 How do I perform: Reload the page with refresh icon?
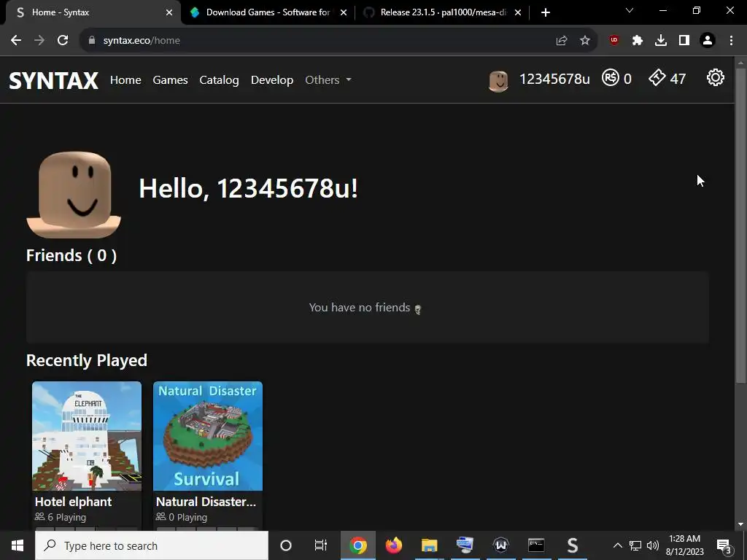click(63, 41)
